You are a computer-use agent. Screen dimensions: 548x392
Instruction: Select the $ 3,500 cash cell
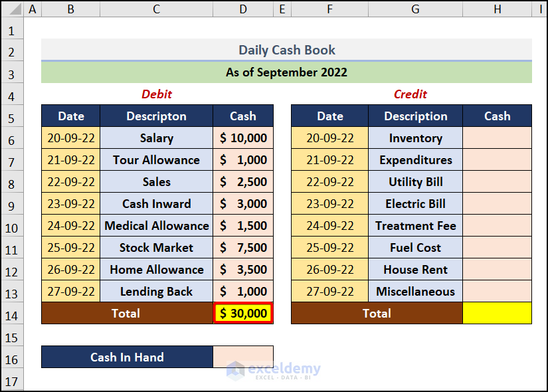coord(243,270)
